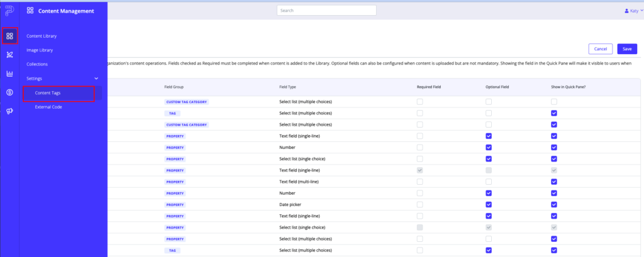Open the Content Management grid icon
This screenshot has height=257, width=644.
10,36
